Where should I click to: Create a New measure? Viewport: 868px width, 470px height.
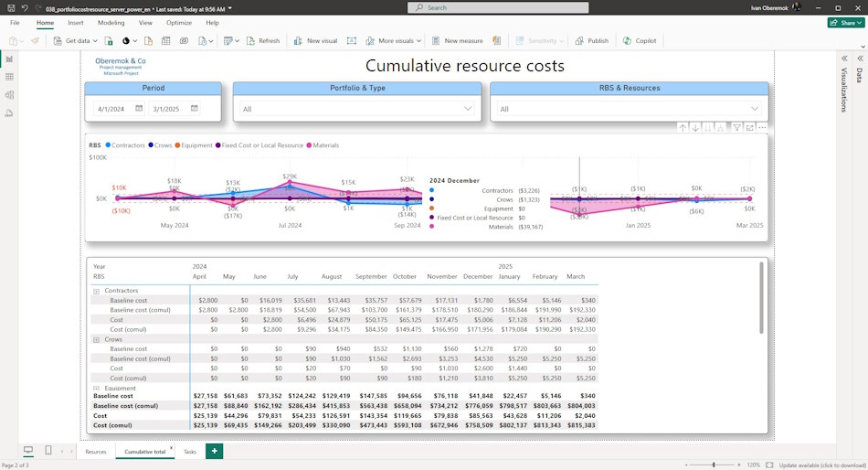pos(457,41)
